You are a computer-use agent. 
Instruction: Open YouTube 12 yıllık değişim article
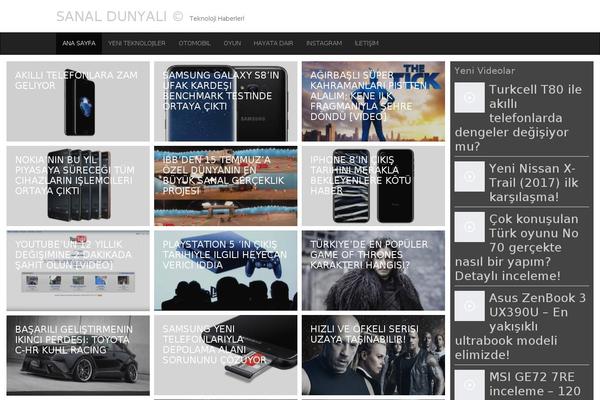coord(78,271)
